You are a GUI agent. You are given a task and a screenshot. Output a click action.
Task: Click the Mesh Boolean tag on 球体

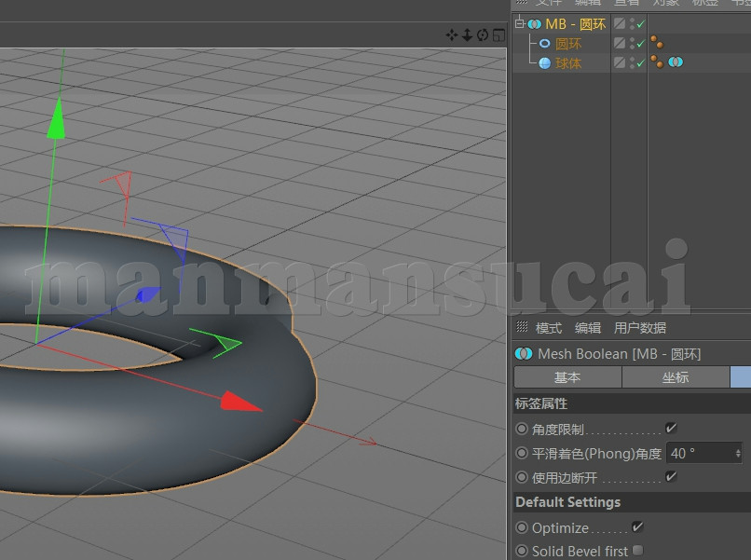point(675,61)
